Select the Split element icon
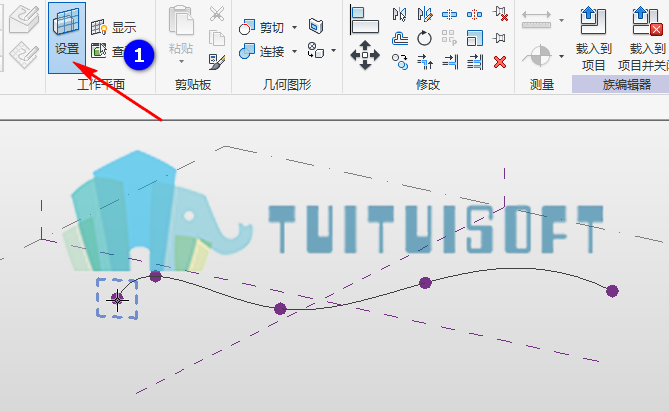This screenshot has height=412, width=669. 449,14
